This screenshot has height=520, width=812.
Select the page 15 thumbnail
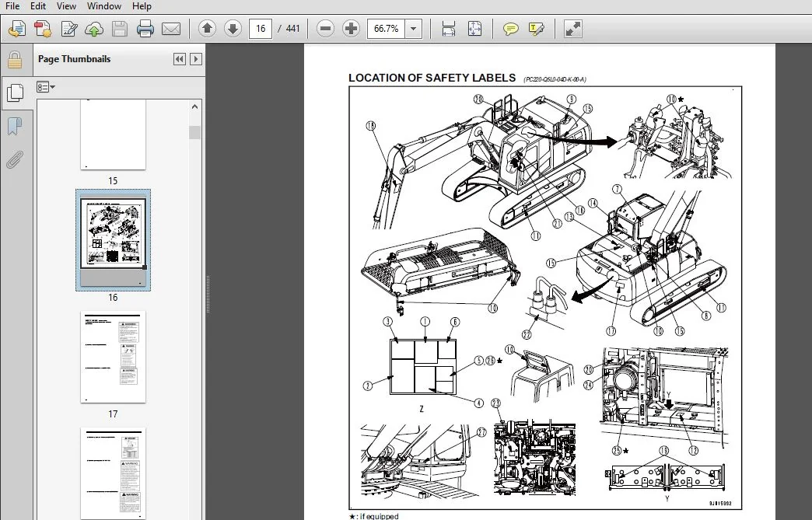click(113, 134)
